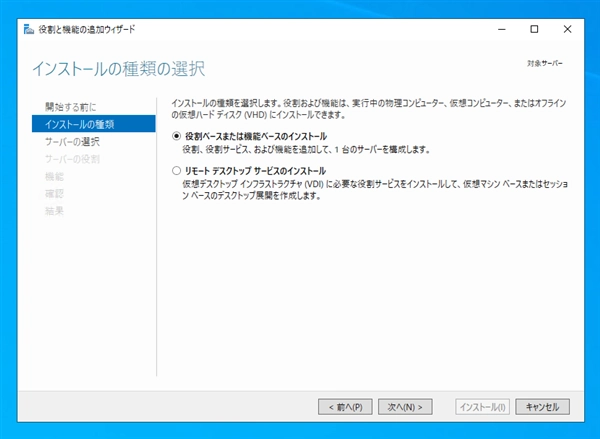Select リモート デスクトップ サービスのインストール radio button

point(176,171)
